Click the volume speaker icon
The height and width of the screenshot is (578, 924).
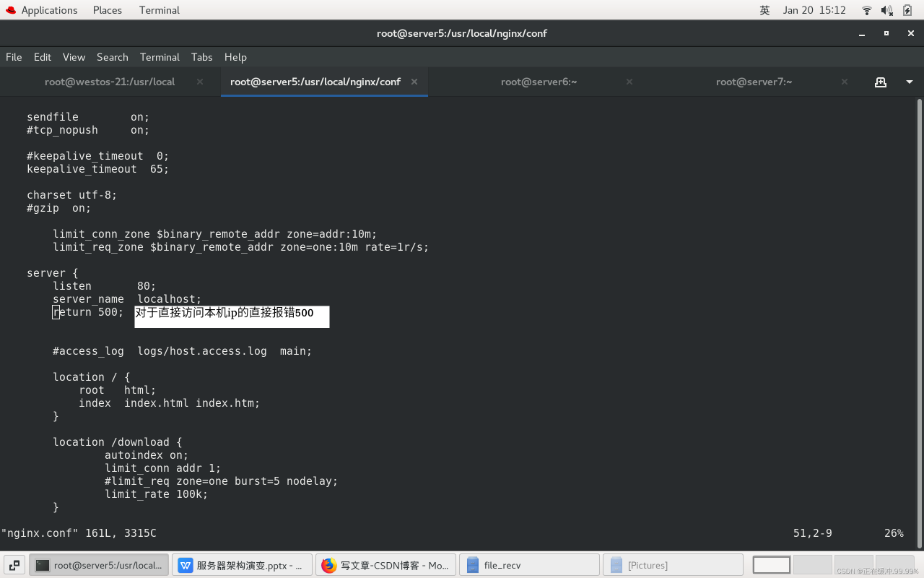point(887,10)
